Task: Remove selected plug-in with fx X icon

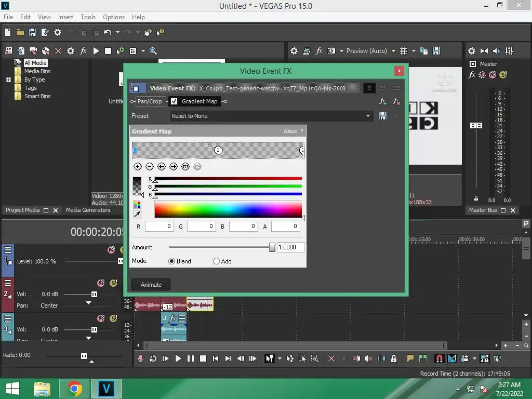Action: click(x=396, y=101)
